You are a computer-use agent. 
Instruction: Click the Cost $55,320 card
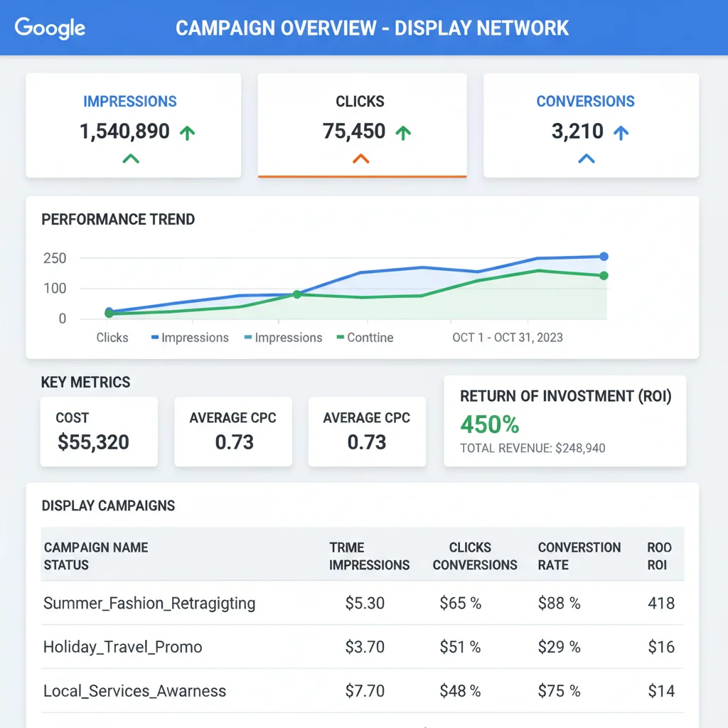click(x=99, y=432)
